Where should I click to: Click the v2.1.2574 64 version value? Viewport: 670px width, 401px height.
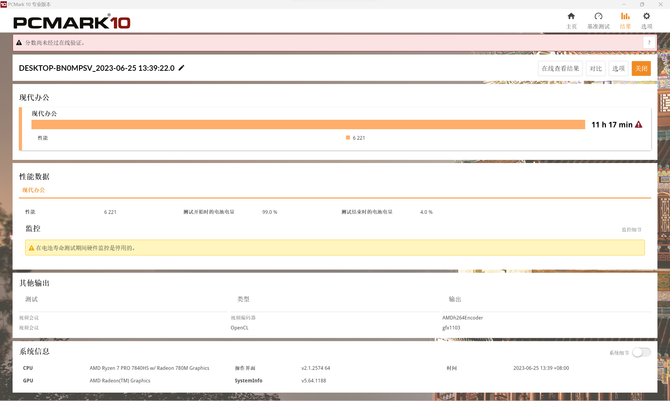point(316,368)
